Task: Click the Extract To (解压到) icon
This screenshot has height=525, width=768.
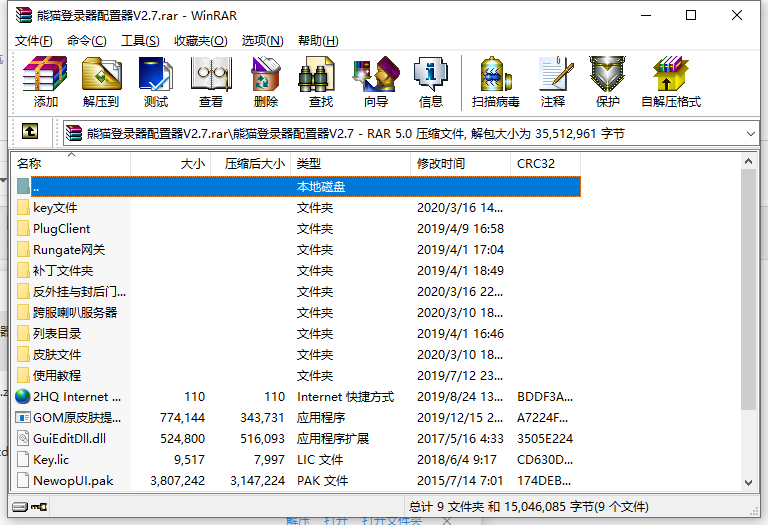Action: click(101, 73)
